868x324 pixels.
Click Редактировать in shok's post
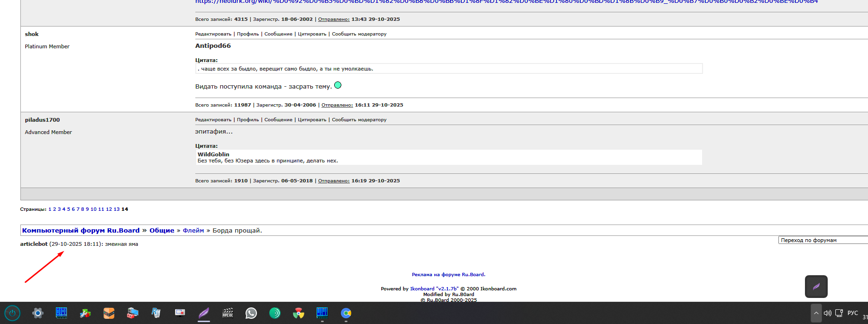pyautogui.click(x=213, y=34)
